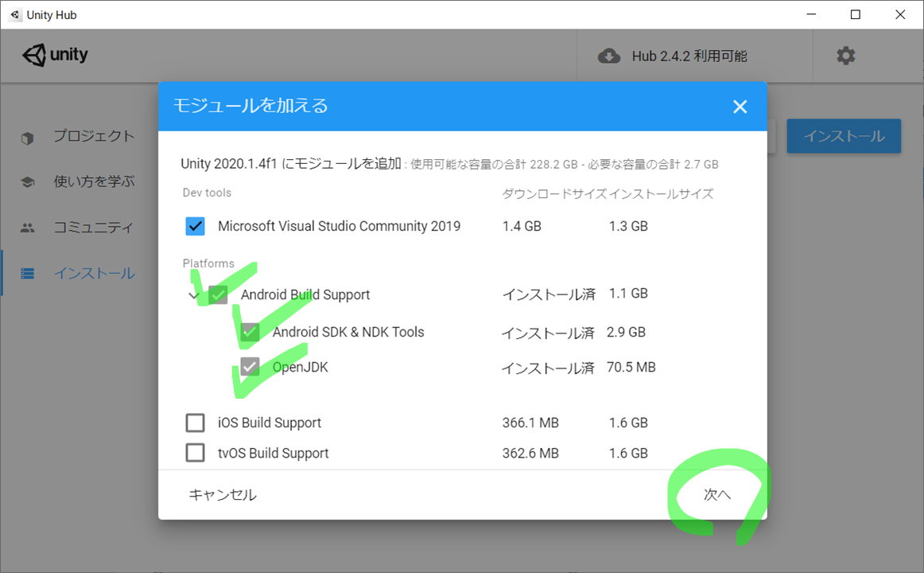Image resolution: width=924 pixels, height=573 pixels.
Task: Click the インストール list icon in the sidebar
Action: click(x=27, y=274)
